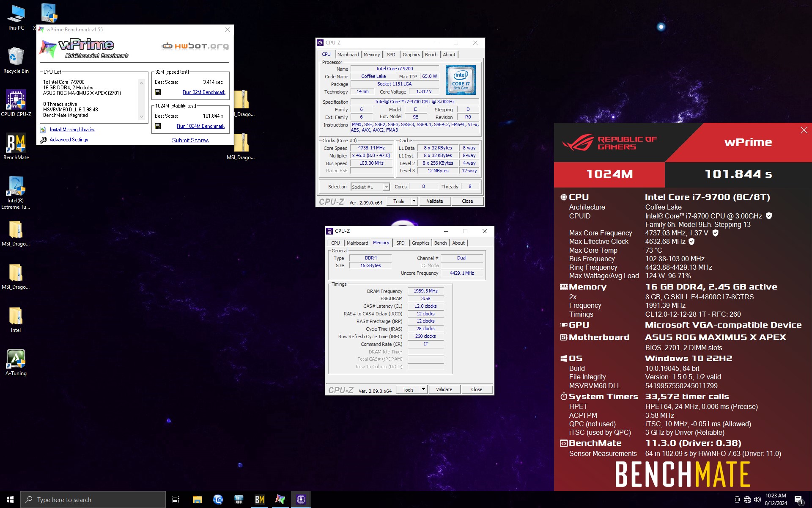
Task: Click the HWBOT.org logo in wPrime
Action: click(x=195, y=46)
